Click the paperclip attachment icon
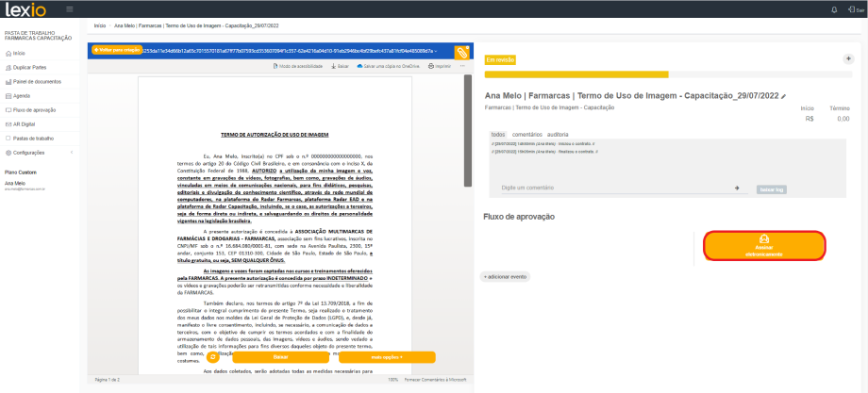The image size is (868, 393). point(462,53)
